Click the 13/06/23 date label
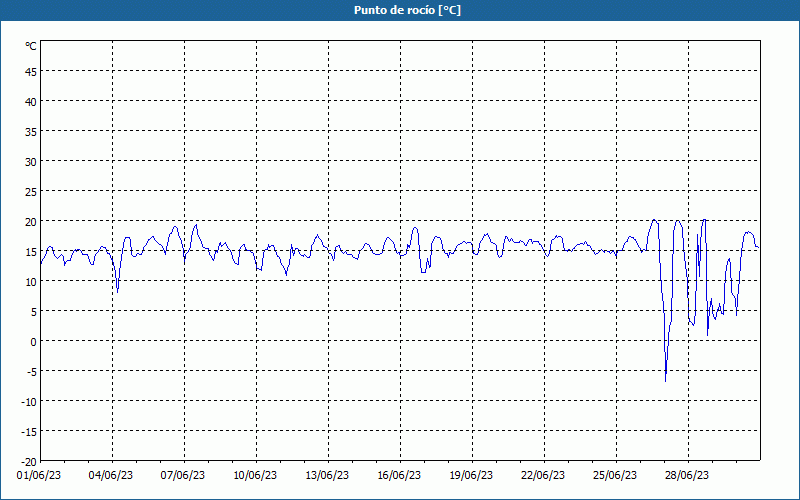 click(327, 476)
